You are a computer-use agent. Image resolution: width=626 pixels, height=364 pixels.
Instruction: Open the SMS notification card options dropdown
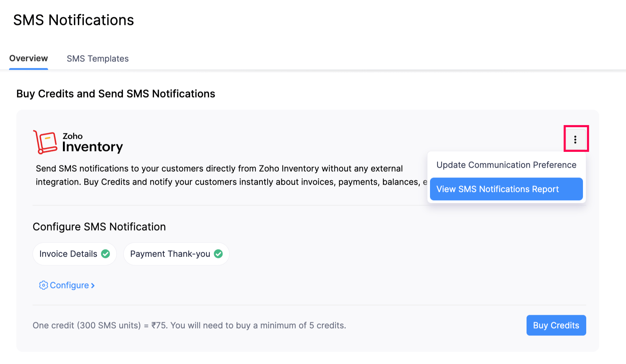pyautogui.click(x=575, y=139)
